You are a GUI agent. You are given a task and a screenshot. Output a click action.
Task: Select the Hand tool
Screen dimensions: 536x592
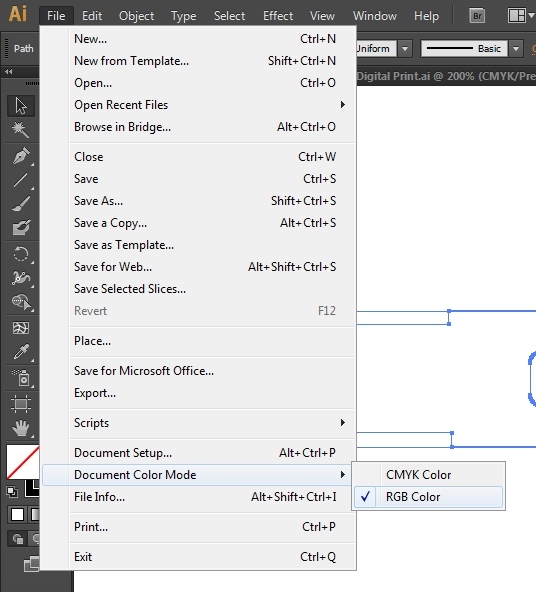pos(21,428)
